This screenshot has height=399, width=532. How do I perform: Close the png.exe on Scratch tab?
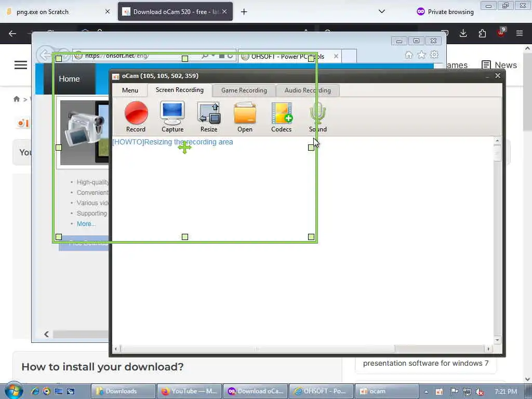click(x=108, y=11)
